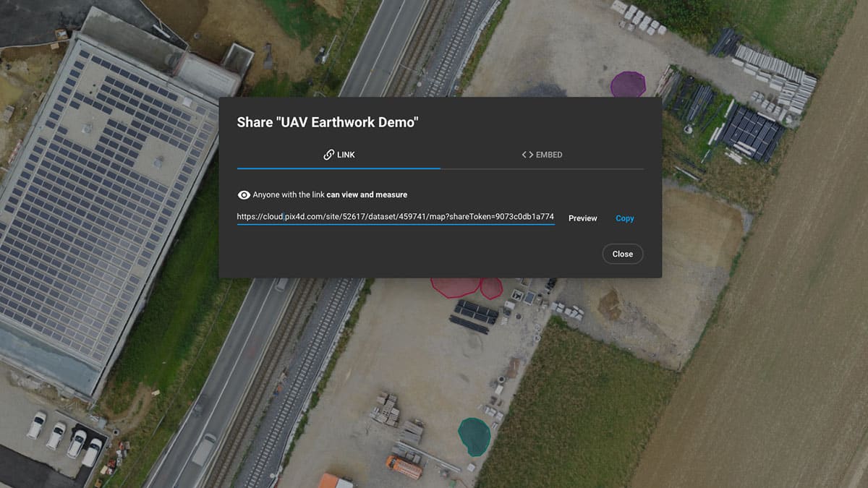Open the Preview of the shared link
868x488 pixels.
point(582,218)
